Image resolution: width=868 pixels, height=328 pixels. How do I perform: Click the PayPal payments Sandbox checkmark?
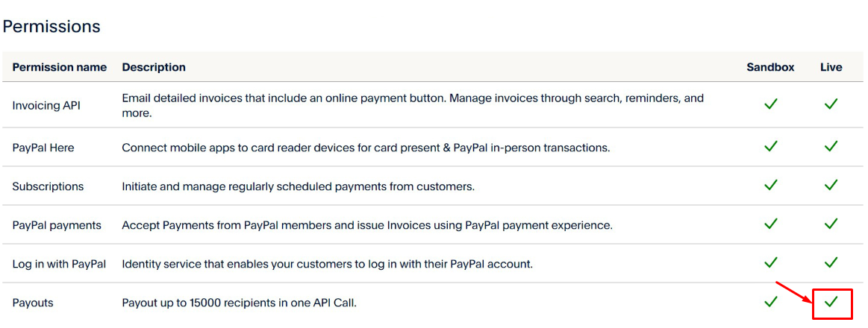click(x=771, y=224)
